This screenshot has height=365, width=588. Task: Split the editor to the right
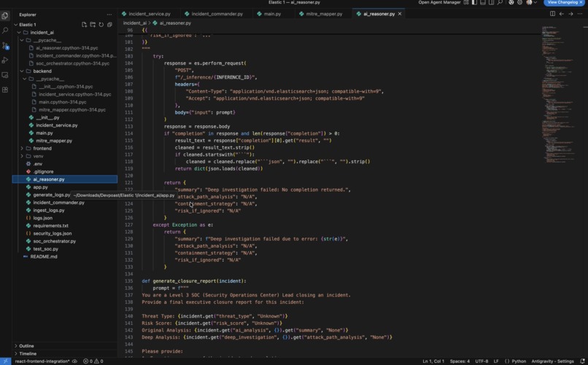click(552, 14)
